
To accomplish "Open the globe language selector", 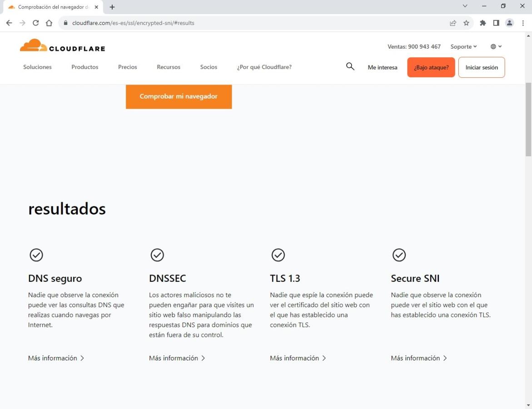I will pos(496,46).
